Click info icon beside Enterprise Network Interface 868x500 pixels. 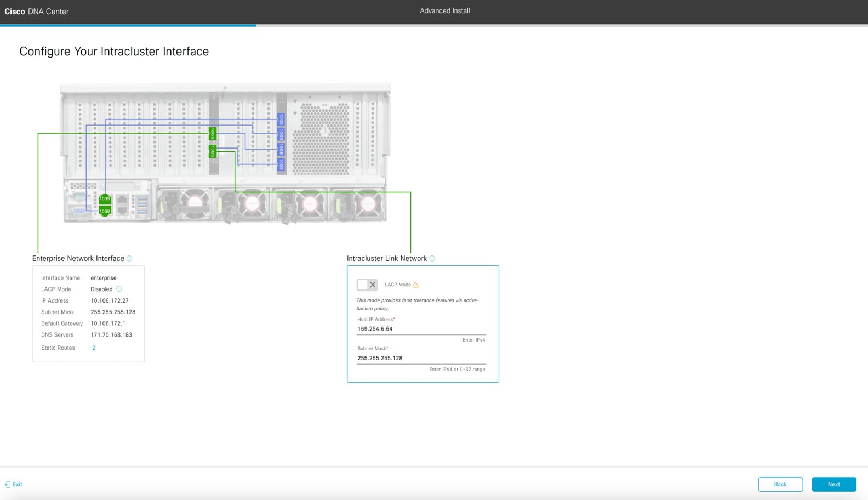(x=129, y=259)
